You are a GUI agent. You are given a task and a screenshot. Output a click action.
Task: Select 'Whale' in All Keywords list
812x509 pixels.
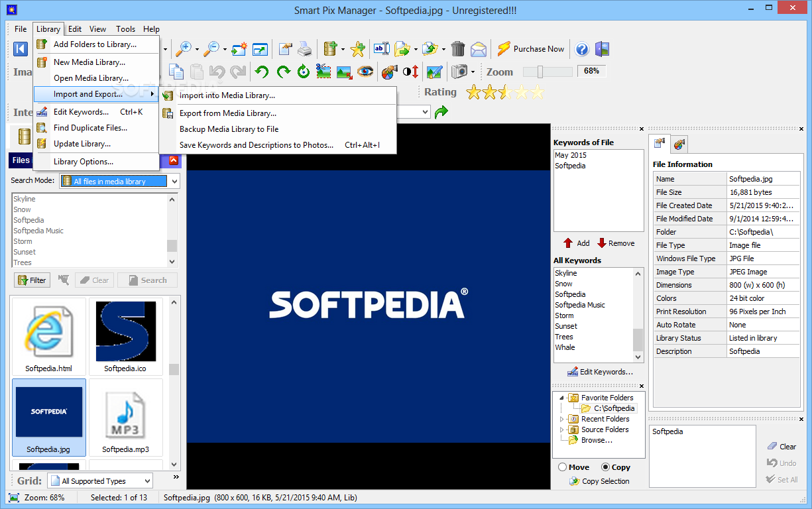565,347
